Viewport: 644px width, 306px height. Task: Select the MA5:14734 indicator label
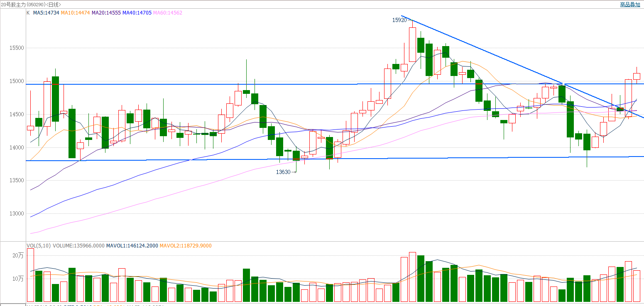(x=46, y=13)
